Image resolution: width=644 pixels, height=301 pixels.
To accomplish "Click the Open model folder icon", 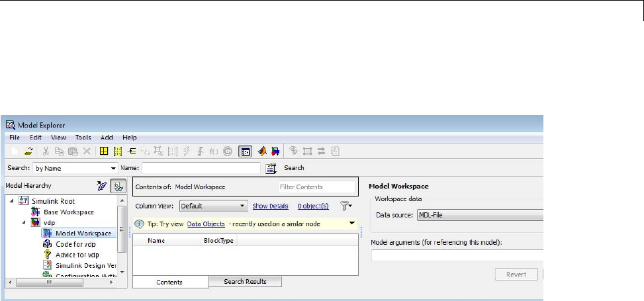I will point(28,151).
